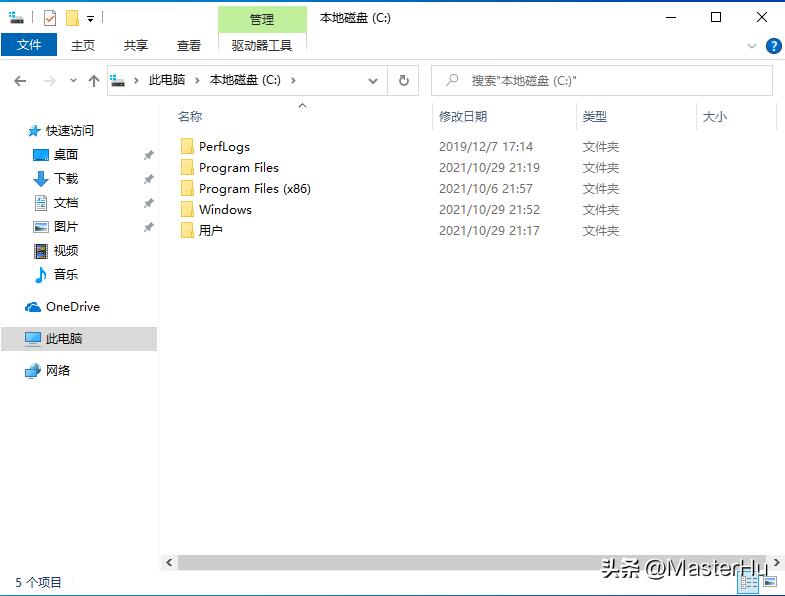Click the drive icon in address bar
785x596 pixels.
(x=118, y=80)
